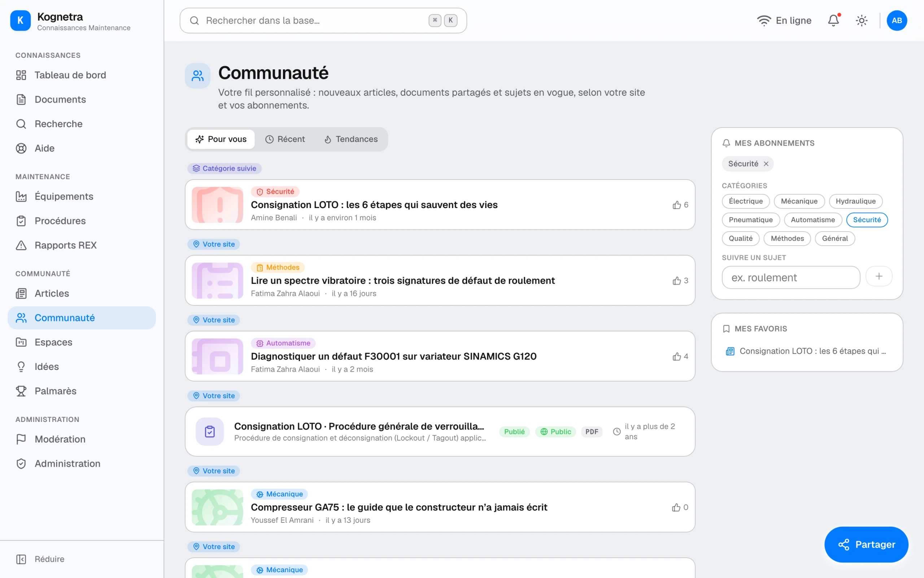Toggle the Pneumatique category chip
This screenshot has width=924, height=578.
[x=751, y=220]
